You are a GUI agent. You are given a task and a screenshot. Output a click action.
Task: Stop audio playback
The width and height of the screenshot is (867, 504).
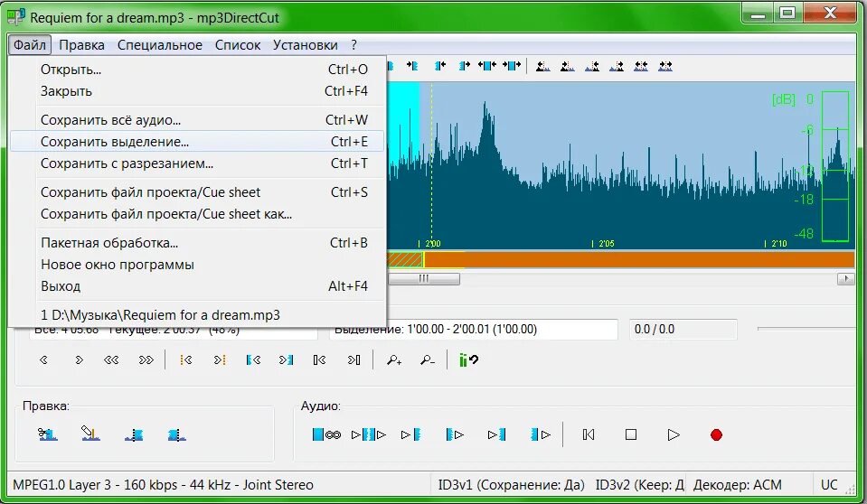pos(631,435)
